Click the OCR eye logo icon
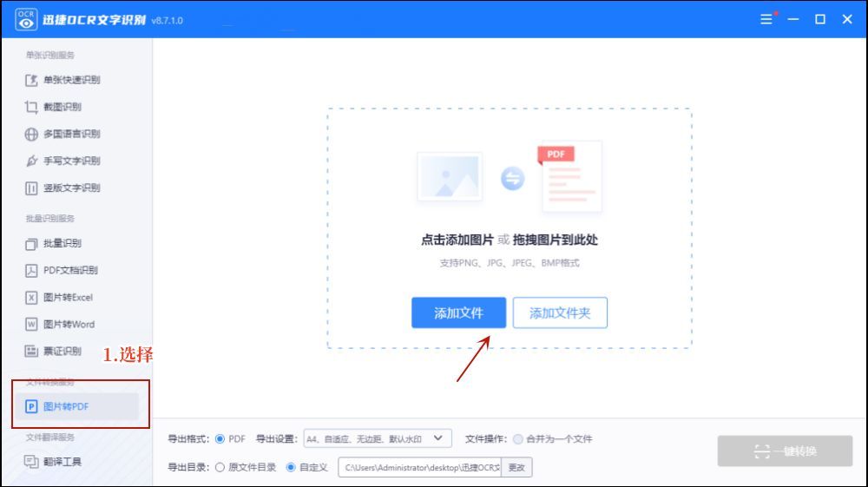Screen dimensions: 868x487 pos(26,19)
